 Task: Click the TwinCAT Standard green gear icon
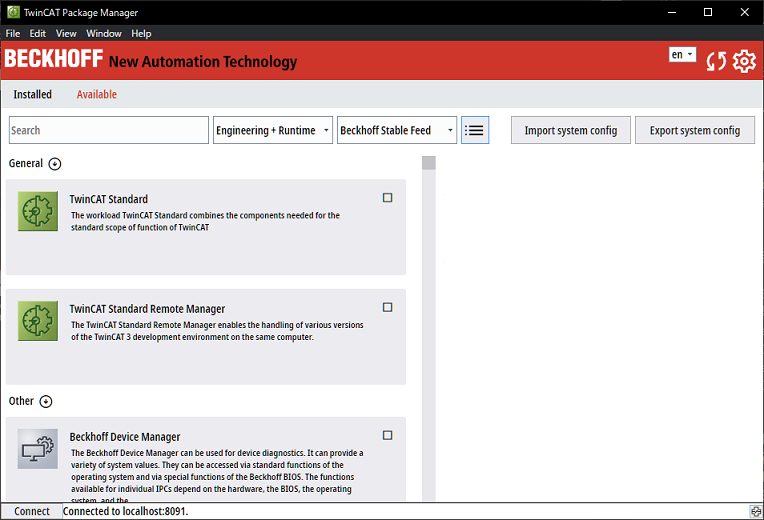(38, 211)
